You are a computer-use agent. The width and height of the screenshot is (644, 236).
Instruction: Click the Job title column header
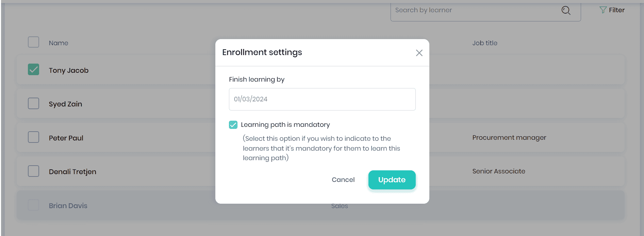(x=484, y=43)
